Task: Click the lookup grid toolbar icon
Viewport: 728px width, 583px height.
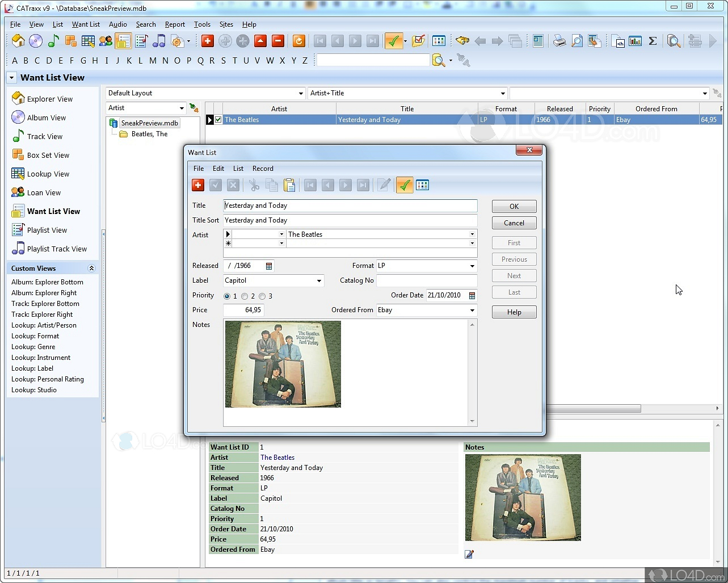Action: (x=88, y=41)
